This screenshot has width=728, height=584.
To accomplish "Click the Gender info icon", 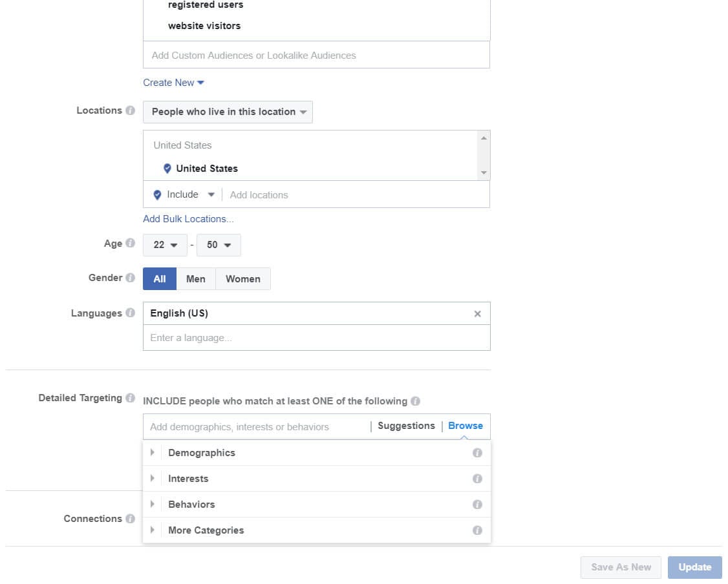I will [x=131, y=277].
